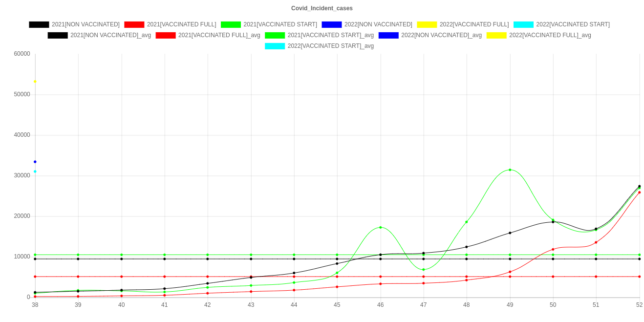Click yellow swatch beside 2022[VACCINATED FULL]_avg
This screenshot has width=644, height=322.
[x=496, y=35]
